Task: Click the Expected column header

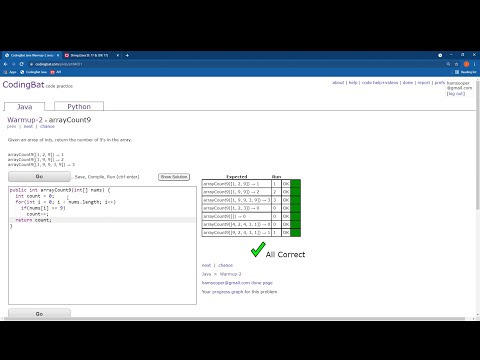Action: [237, 177]
